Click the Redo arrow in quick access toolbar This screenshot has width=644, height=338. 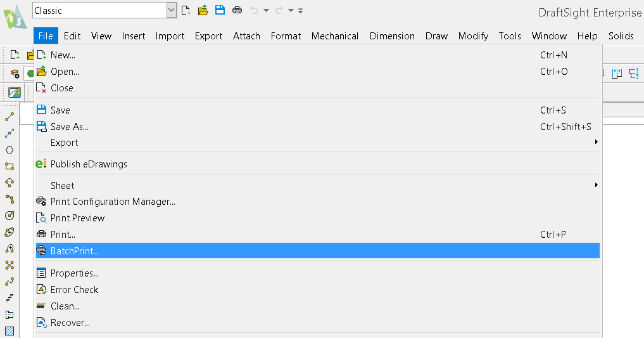pyautogui.click(x=279, y=10)
